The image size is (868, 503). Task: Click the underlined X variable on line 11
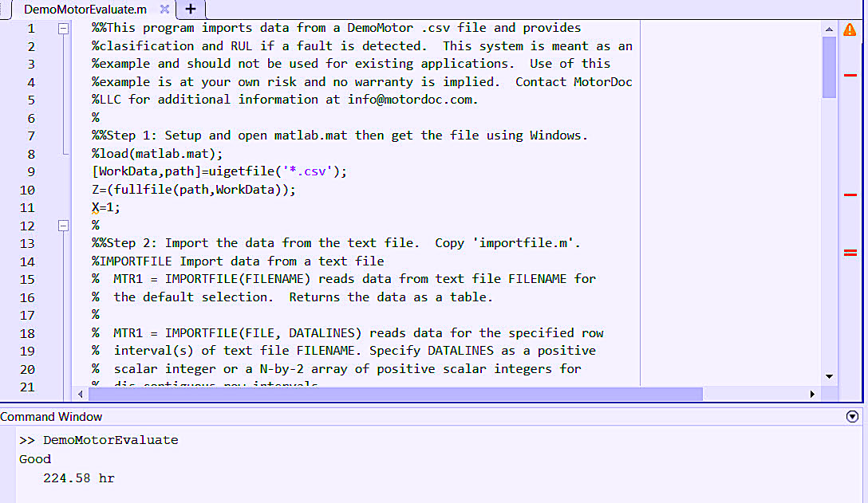(95, 207)
